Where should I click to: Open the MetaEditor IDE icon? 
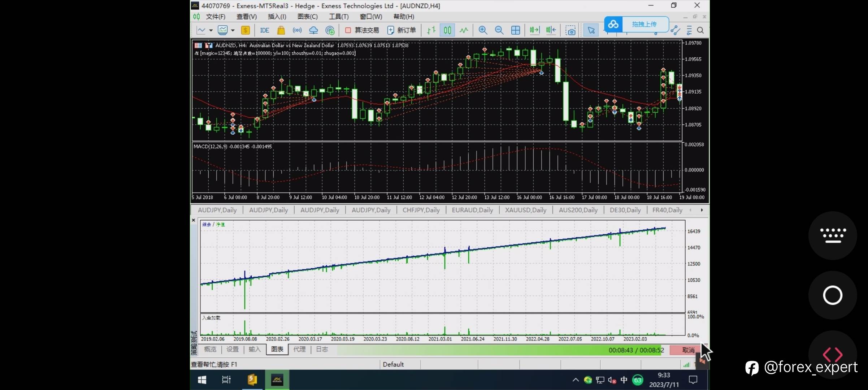264,30
